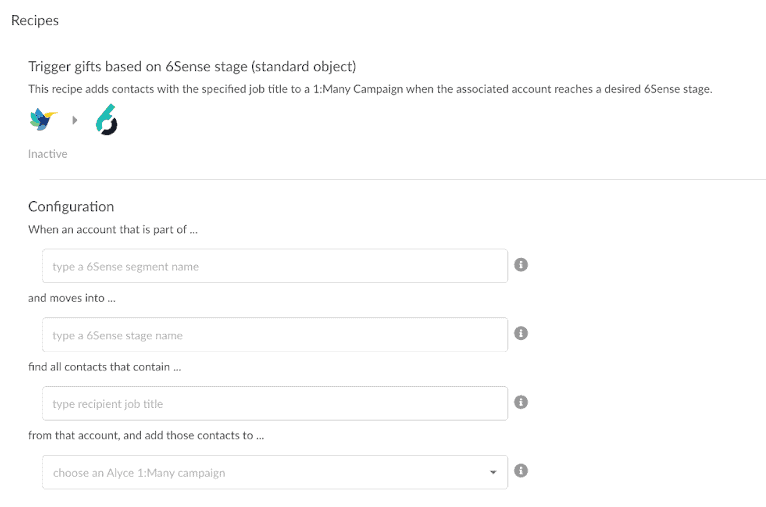This screenshot has height=507, width=766.
Task: Click info icon beside stage name field
Action: (521, 334)
